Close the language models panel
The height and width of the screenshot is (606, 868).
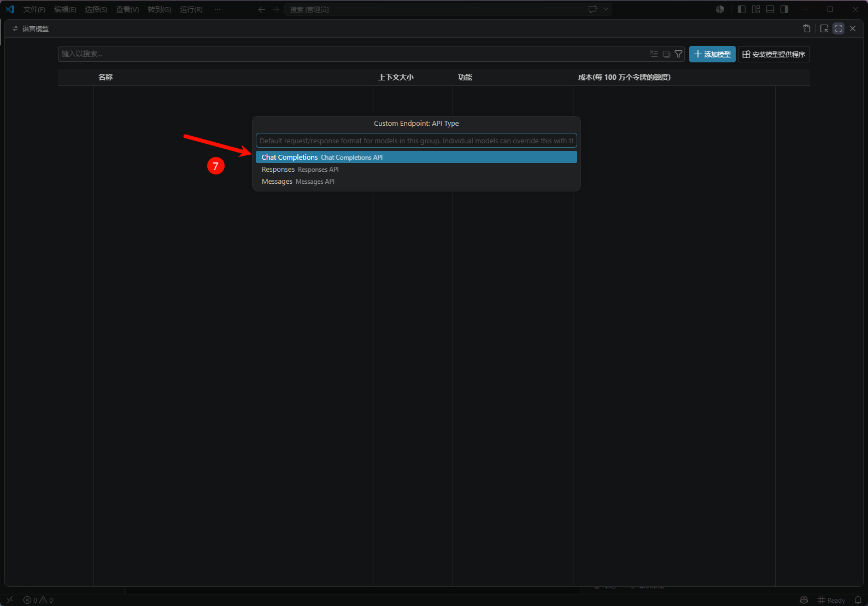(853, 28)
